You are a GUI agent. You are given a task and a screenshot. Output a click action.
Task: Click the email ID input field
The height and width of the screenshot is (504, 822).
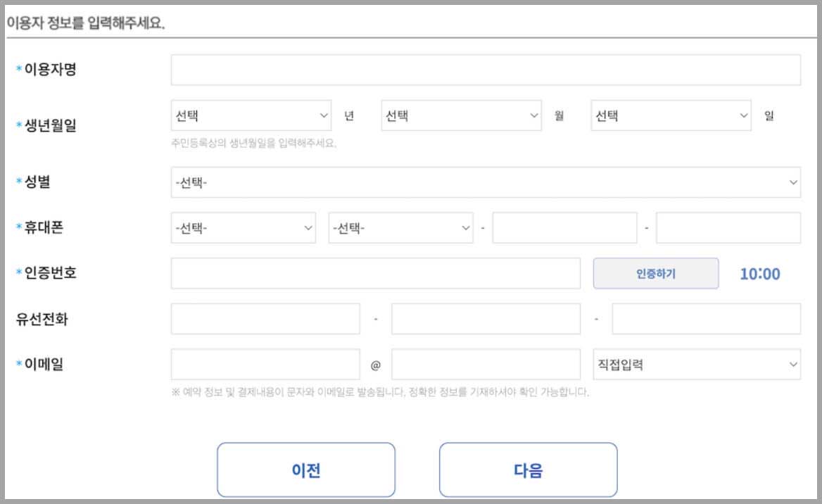point(265,364)
